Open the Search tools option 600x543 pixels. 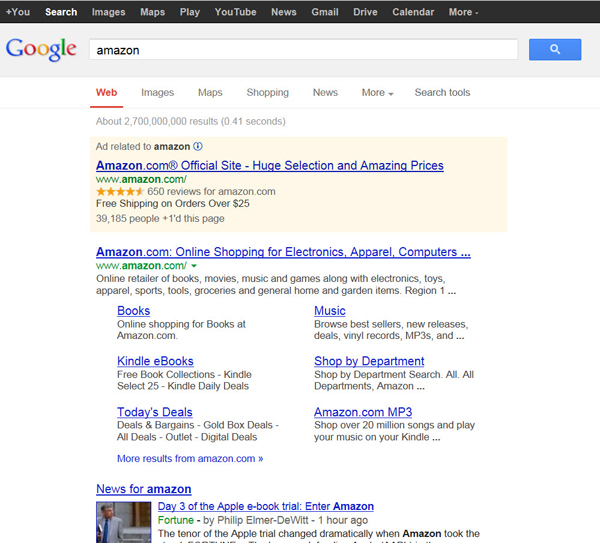pos(442,93)
